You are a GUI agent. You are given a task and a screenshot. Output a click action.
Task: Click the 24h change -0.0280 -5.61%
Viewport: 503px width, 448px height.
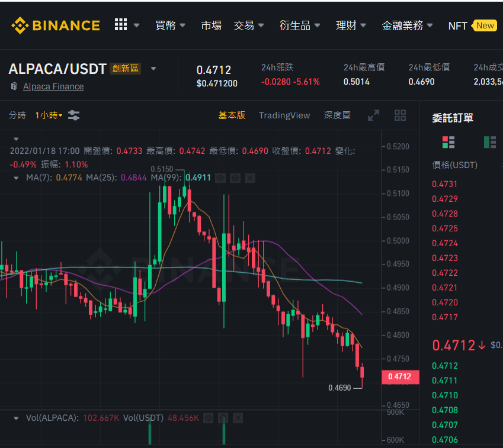[x=290, y=82]
